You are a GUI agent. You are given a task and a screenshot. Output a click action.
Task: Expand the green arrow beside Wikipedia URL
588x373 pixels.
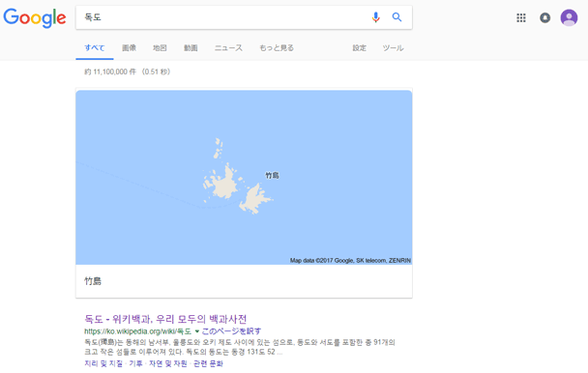click(197, 331)
